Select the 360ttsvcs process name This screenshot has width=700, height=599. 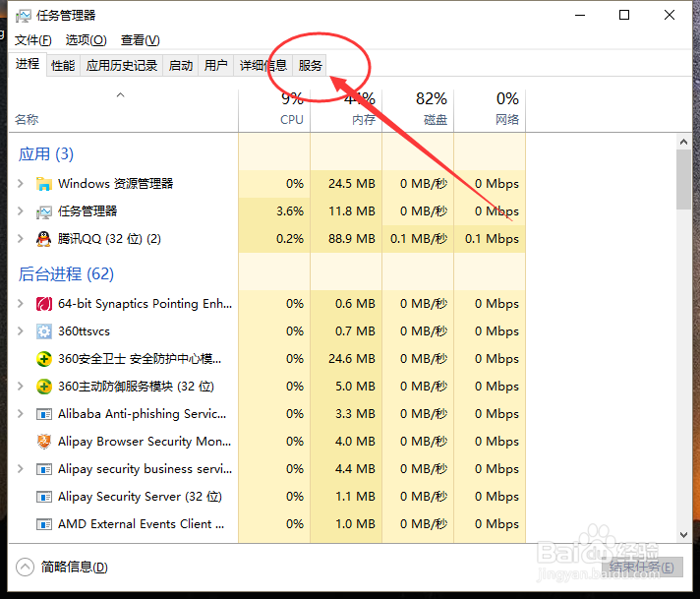[x=84, y=331]
